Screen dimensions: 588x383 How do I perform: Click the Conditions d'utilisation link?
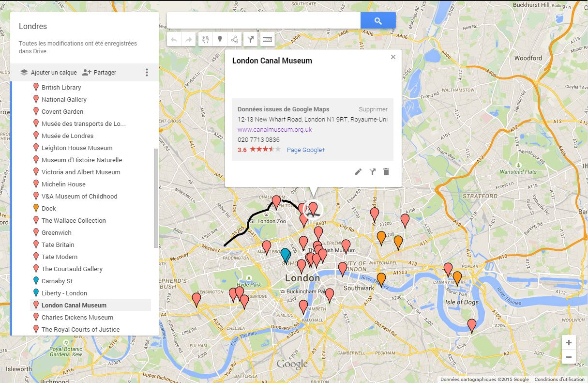[559, 380]
